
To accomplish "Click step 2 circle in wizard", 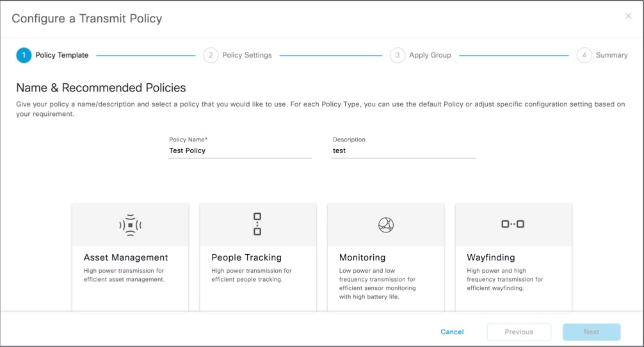I will point(211,55).
